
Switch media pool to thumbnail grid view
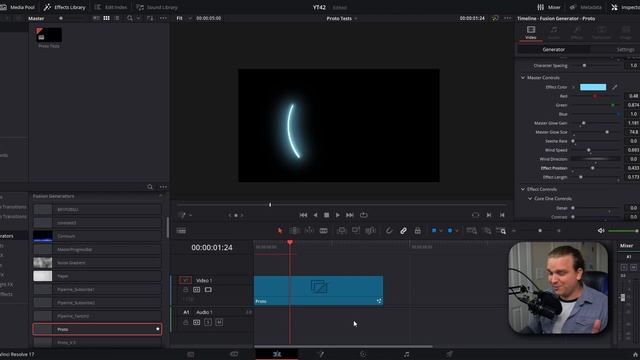(x=107, y=18)
